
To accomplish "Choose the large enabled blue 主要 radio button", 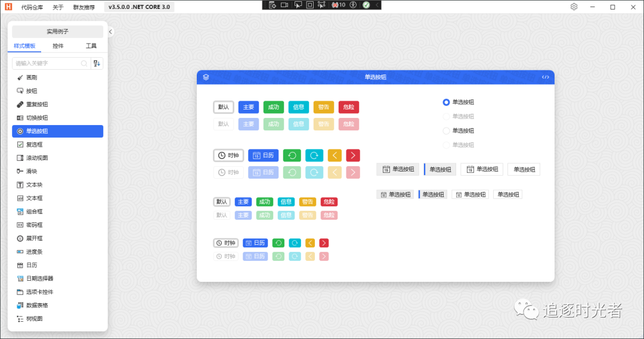I will pyautogui.click(x=249, y=107).
